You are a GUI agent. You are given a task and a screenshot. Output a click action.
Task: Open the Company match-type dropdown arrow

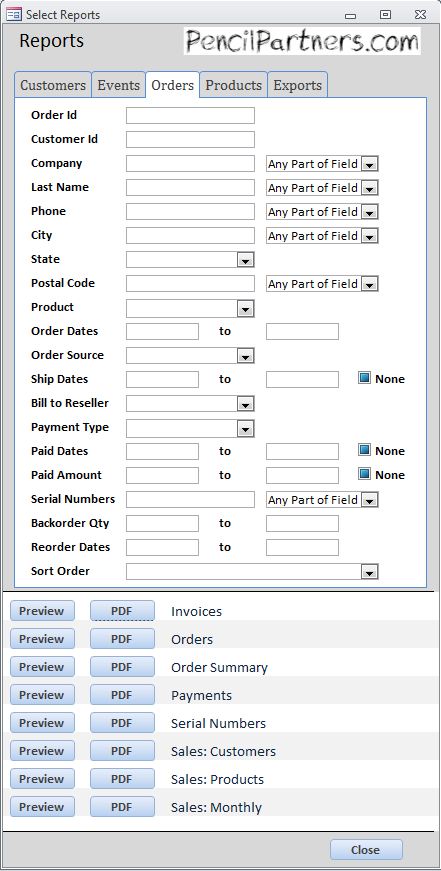369,164
